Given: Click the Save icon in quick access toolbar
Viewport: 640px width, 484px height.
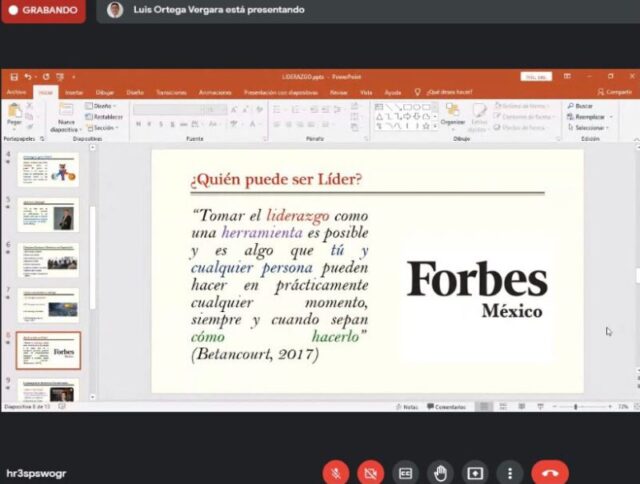Looking at the screenshot, I should 14,77.
